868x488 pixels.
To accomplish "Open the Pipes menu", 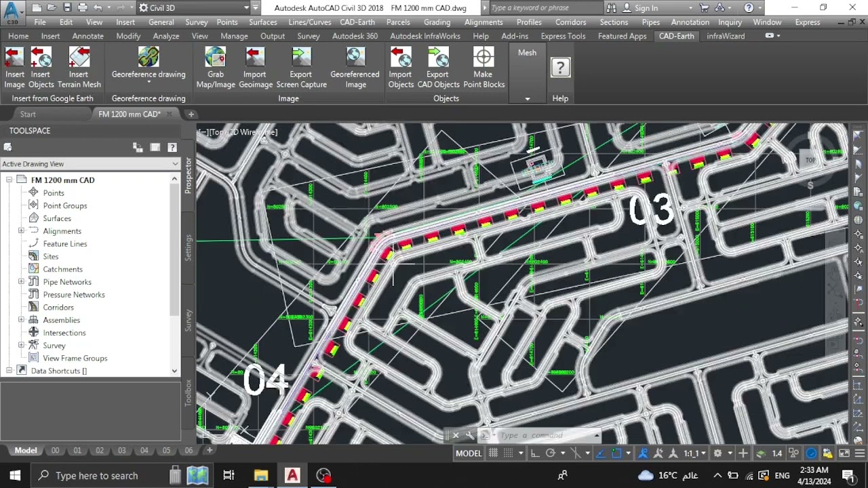I will [x=651, y=22].
